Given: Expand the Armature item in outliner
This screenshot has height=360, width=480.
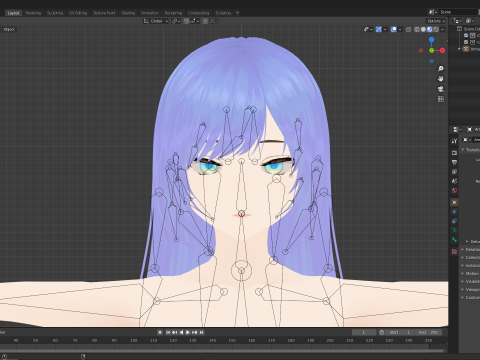Looking at the screenshot, I should pos(459,49).
